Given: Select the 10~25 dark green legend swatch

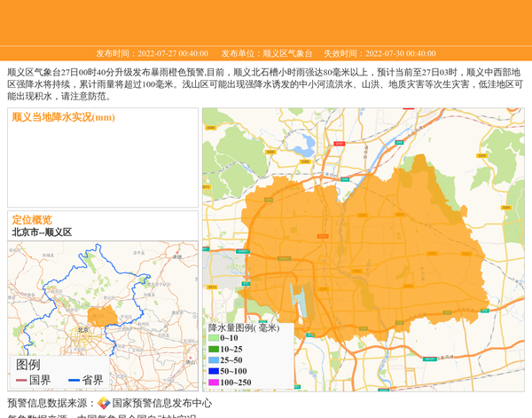Looking at the screenshot, I should click(x=214, y=350).
